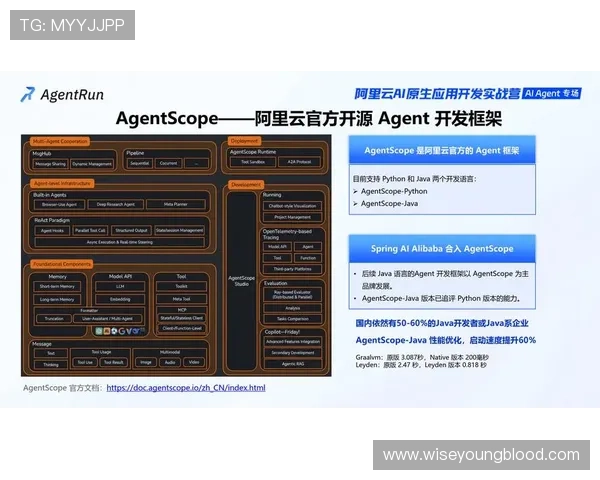Click the 'Toolkit' box under Tool
600x480 pixels.
click(181, 286)
